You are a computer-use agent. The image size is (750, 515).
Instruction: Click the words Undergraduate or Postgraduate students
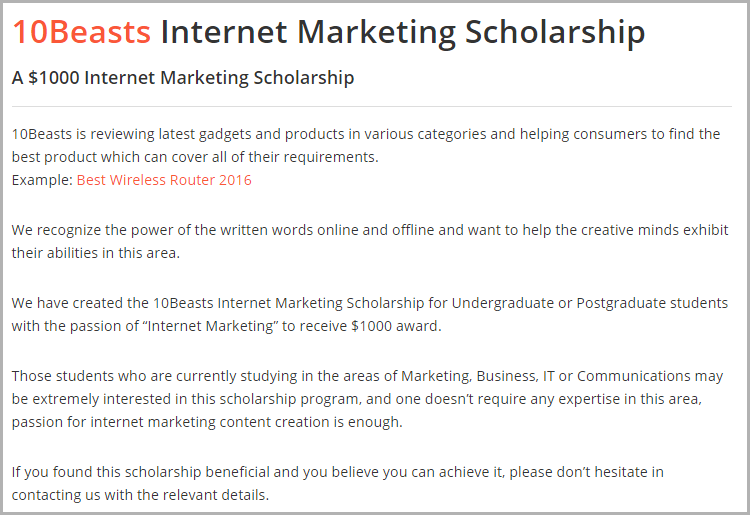(x=590, y=303)
